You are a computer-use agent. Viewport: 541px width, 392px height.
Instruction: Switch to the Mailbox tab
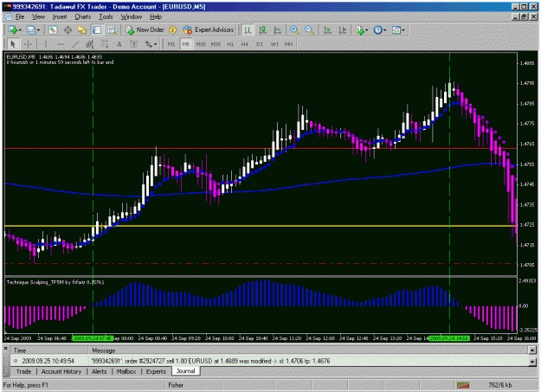pos(126,371)
